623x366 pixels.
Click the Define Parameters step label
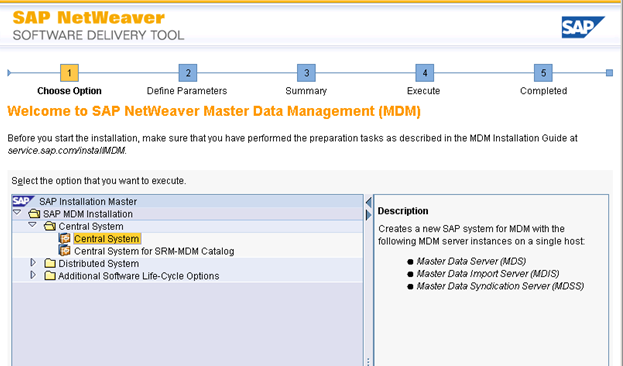pyautogui.click(x=187, y=91)
